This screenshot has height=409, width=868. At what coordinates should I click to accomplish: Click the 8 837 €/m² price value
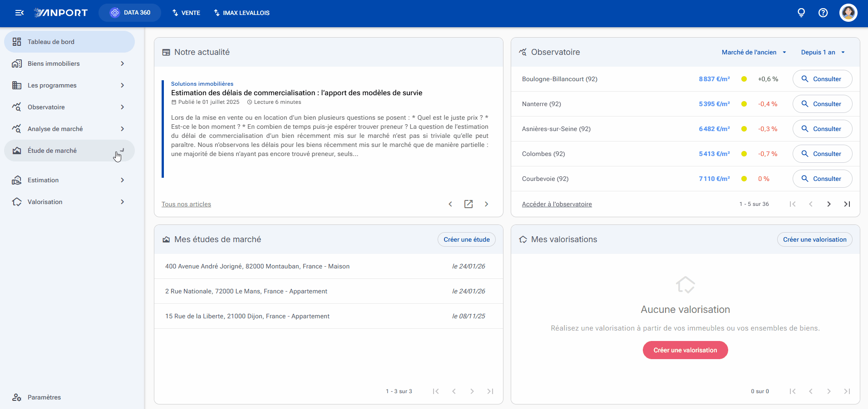714,79
